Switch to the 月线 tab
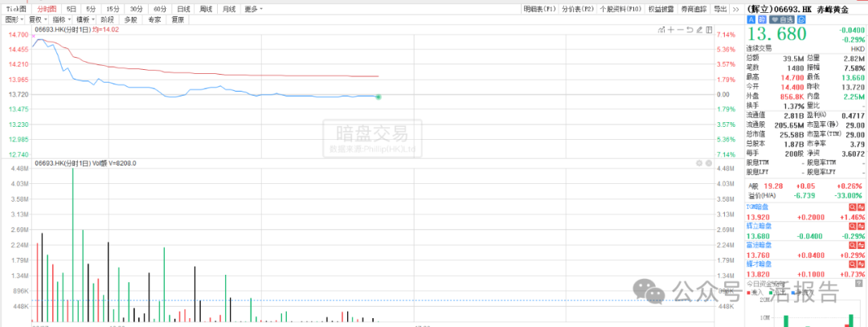The height and width of the screenshot is (327, 868). click(228, 9)
